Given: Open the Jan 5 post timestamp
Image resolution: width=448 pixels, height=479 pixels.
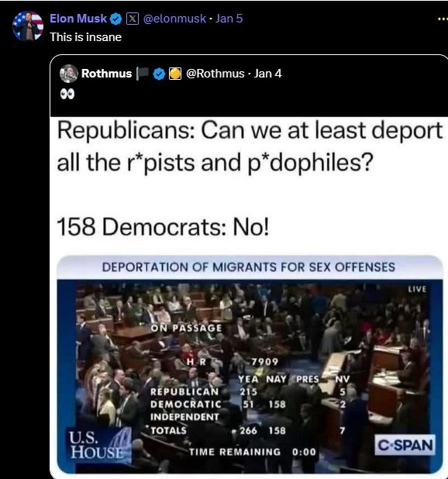Looking at the screenshot, I should pyautogui.click(x=229, y=19).
